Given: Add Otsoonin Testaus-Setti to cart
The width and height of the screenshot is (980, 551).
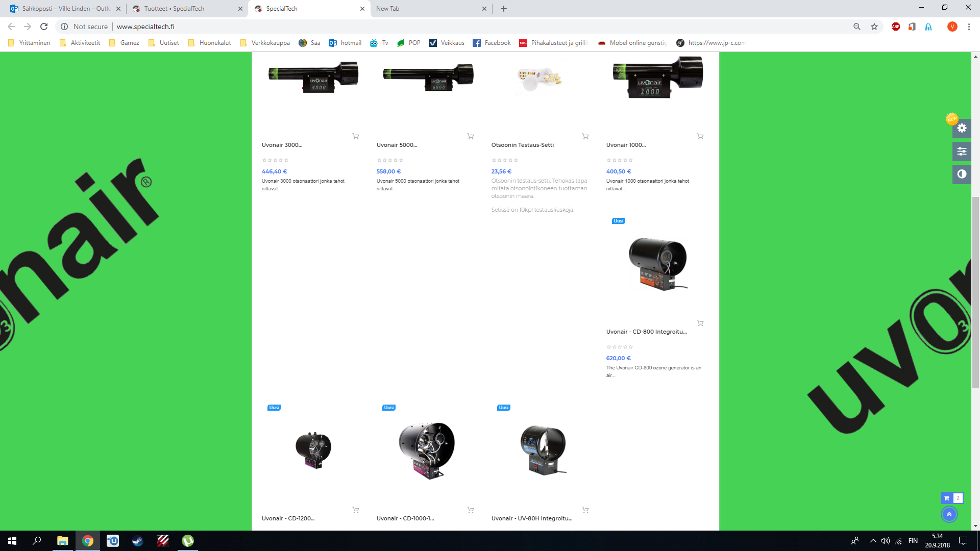Looking at the screenshot, I should tap(585, 136).
